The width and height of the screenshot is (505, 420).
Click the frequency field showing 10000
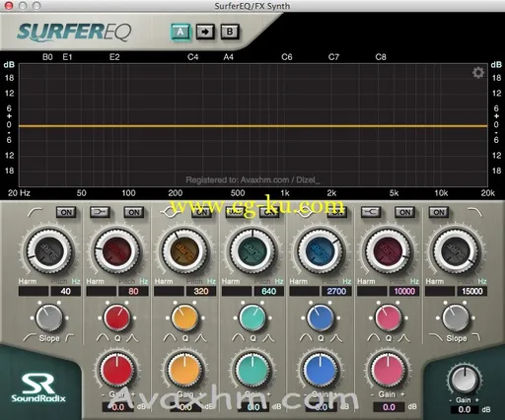(x=404, y=291)
